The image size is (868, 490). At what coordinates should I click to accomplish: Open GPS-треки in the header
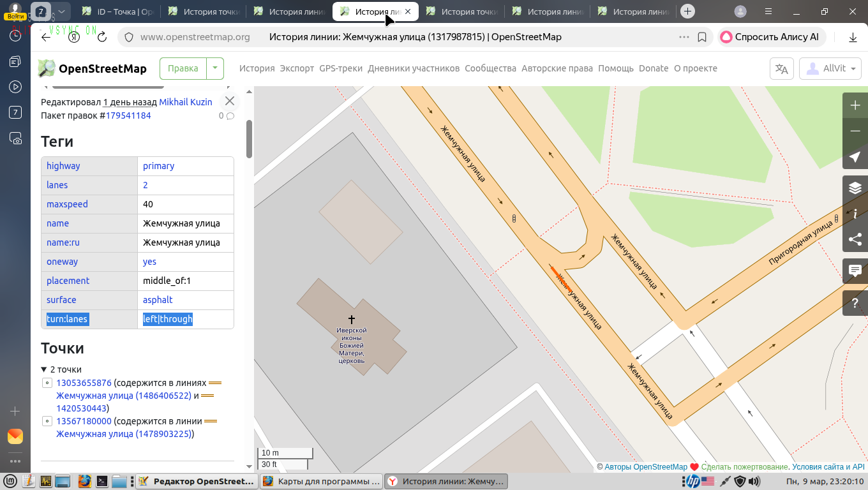point(341,68)
